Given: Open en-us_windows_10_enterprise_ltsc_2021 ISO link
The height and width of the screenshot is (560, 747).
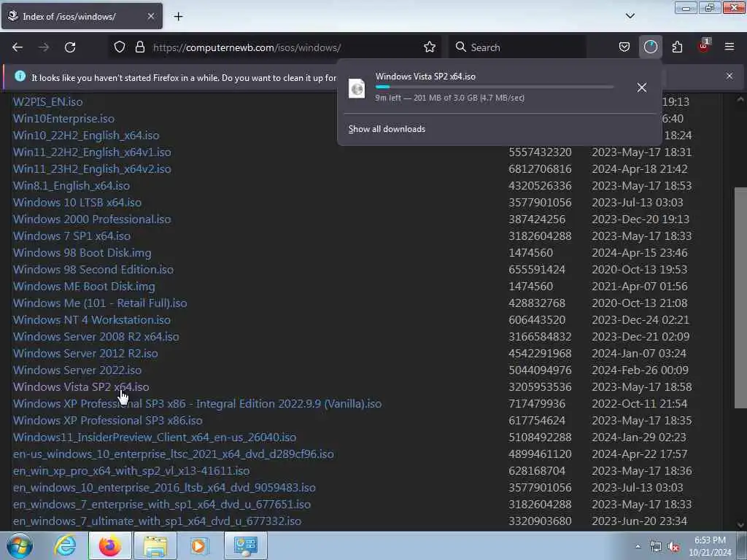Looking at the screenshot, I should (174, 454).
